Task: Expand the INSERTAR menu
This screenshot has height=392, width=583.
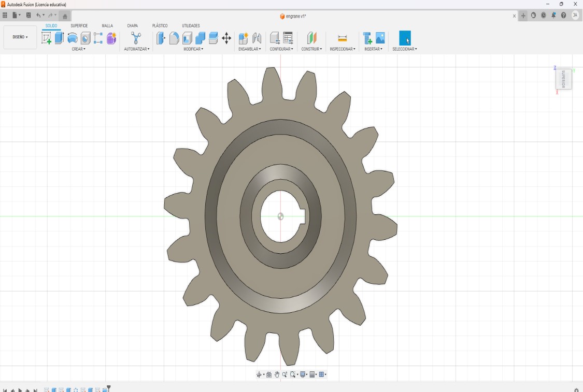Action: [373, 49]
